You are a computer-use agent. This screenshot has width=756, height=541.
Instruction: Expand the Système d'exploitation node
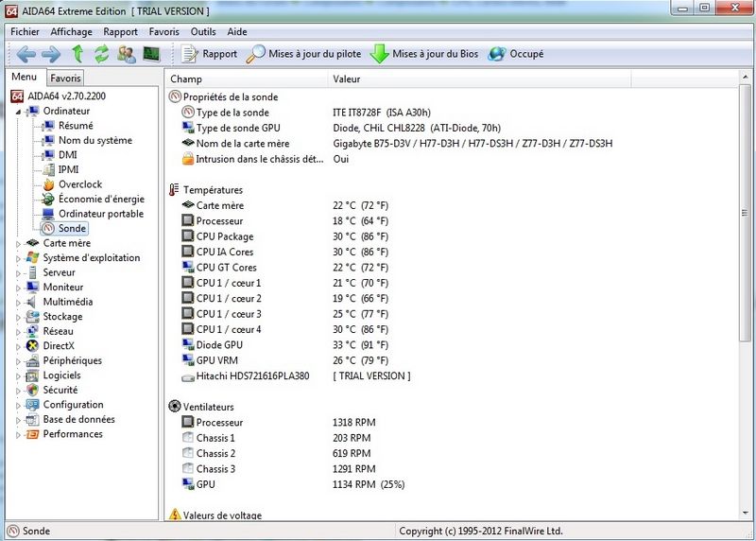coord(18,258)
